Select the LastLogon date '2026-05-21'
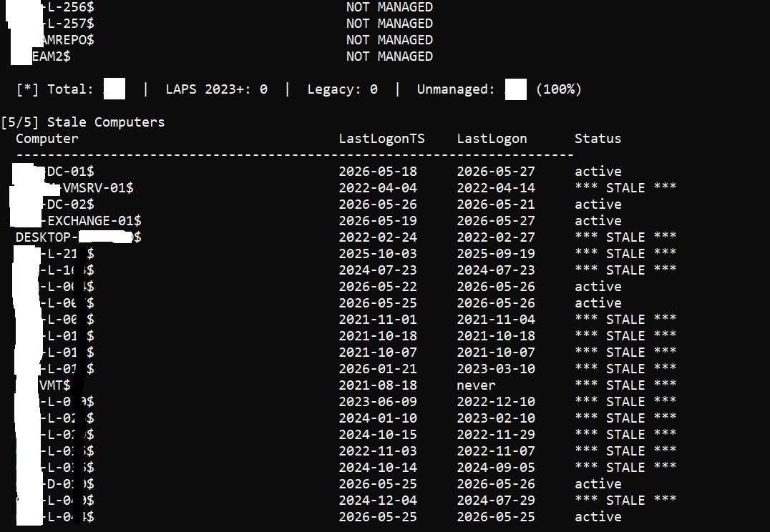This screenshot has width=770, height=532. point(495,205)
